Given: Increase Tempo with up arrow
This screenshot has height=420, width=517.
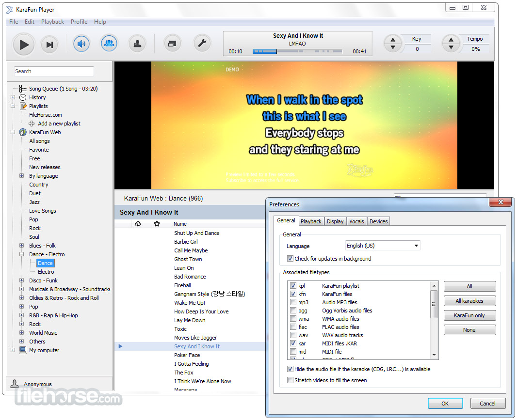Looking at the screenshot, I should click(x=451, y=40).
